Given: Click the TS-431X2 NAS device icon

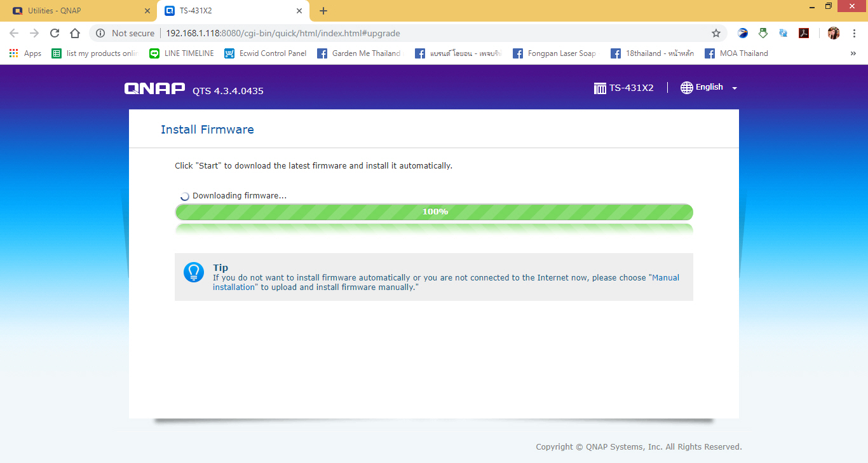Looking at the screenshot, I should pyautogui.click(x=600, y=87).
